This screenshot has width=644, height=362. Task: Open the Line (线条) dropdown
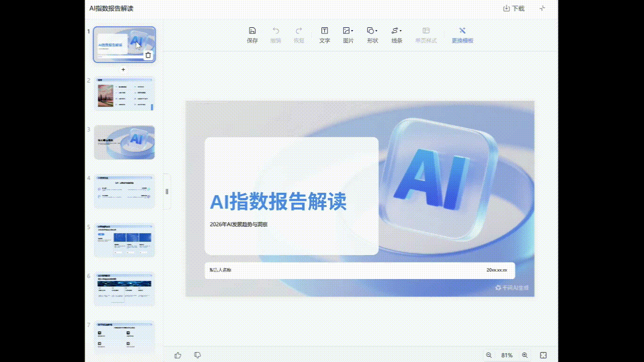coord(396,31)
